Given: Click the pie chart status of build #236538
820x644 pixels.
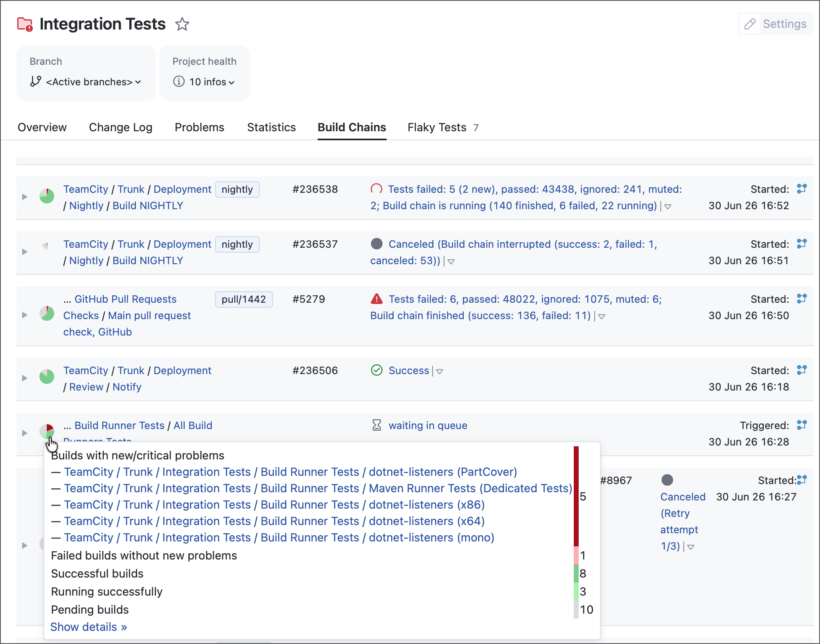Looking at the screenshot, I should 47,196.
